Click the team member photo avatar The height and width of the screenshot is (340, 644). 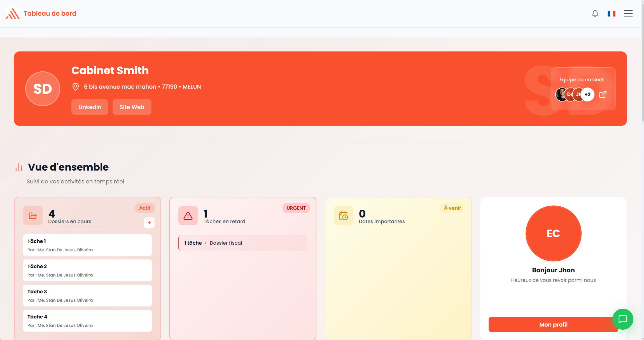[x=561, y=95]
